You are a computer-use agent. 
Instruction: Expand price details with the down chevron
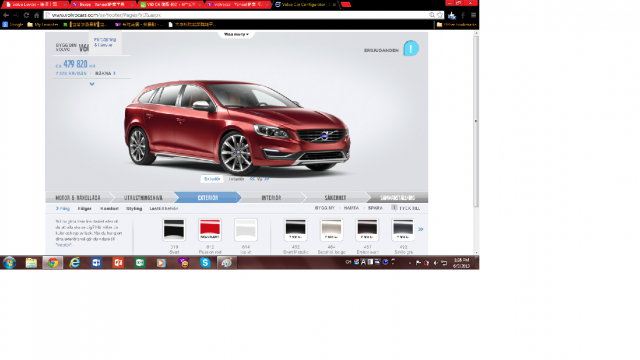92,84
